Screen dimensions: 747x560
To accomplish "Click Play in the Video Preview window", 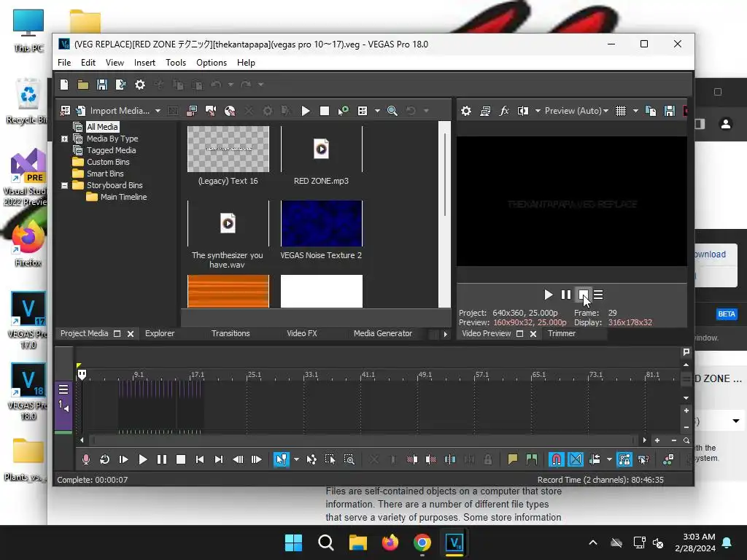I will [x=548, y=295].
